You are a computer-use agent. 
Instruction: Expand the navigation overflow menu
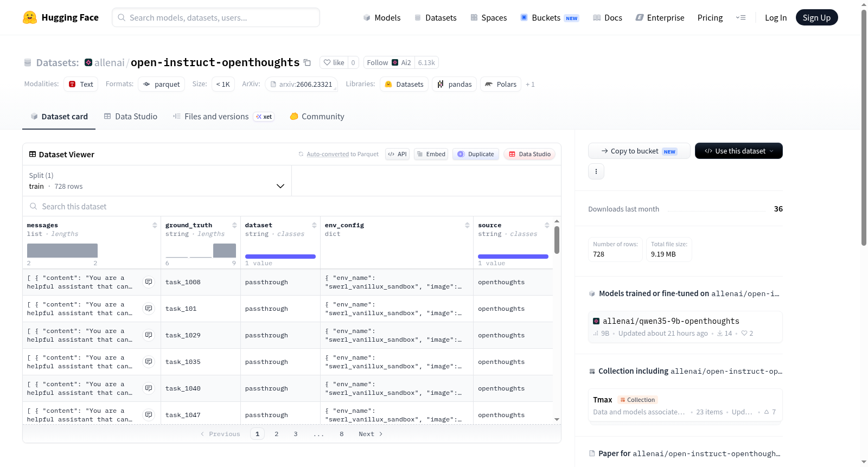[x=741, y=17]
